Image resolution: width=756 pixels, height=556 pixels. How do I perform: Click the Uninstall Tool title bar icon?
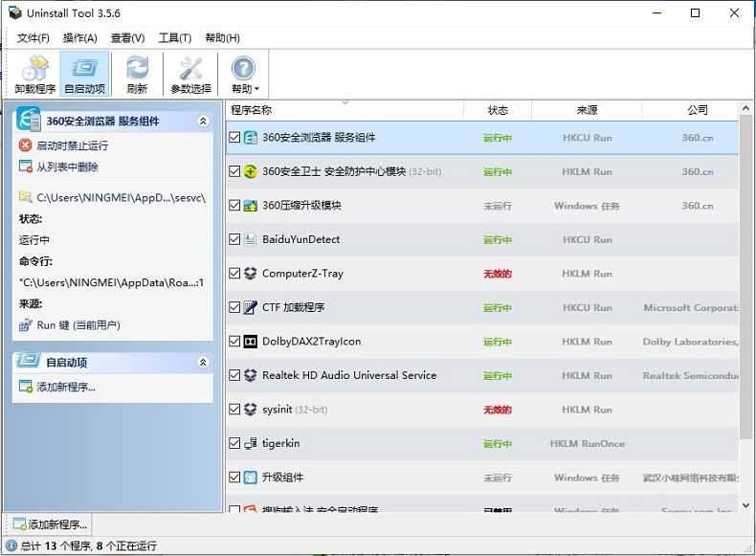(14, 13)
